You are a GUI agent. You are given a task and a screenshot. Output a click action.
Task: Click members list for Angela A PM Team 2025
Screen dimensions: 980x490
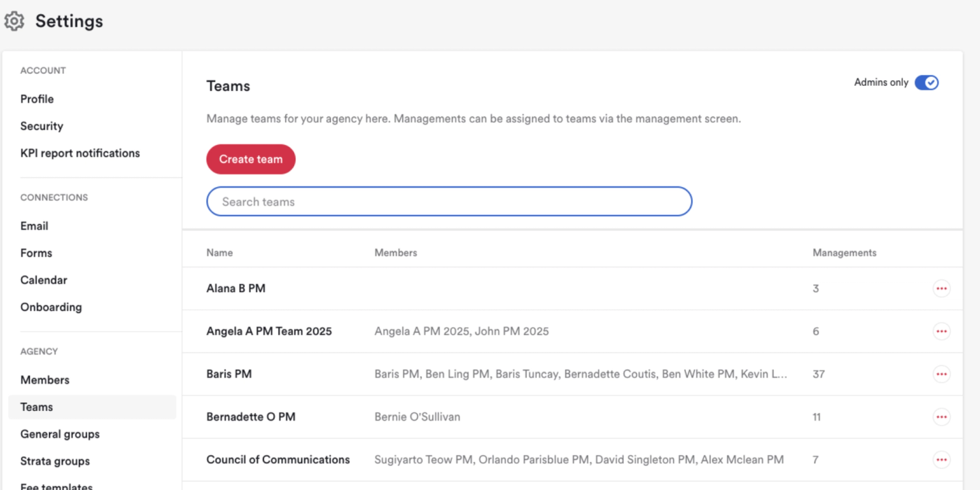(461, 331)
